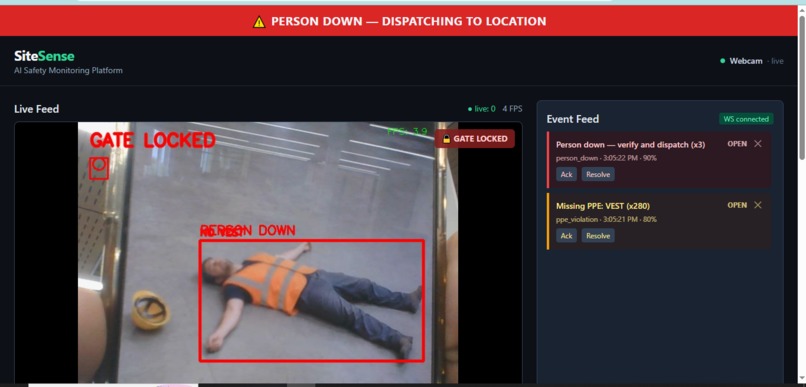Click the 'ppe_violation · 3:05:21 PM · 80%' details
Viewport: 806px width, 387px height.
pos(606,219)
